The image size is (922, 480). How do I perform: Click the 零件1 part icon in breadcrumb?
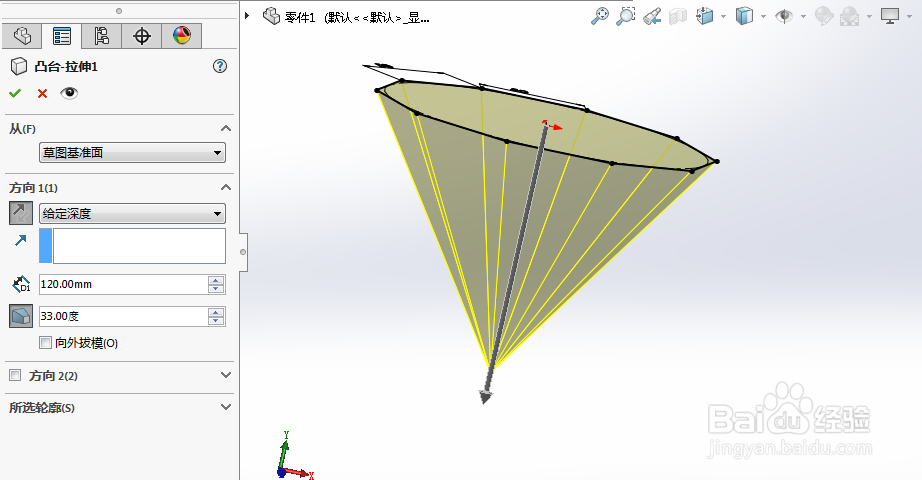pos(271,16)
